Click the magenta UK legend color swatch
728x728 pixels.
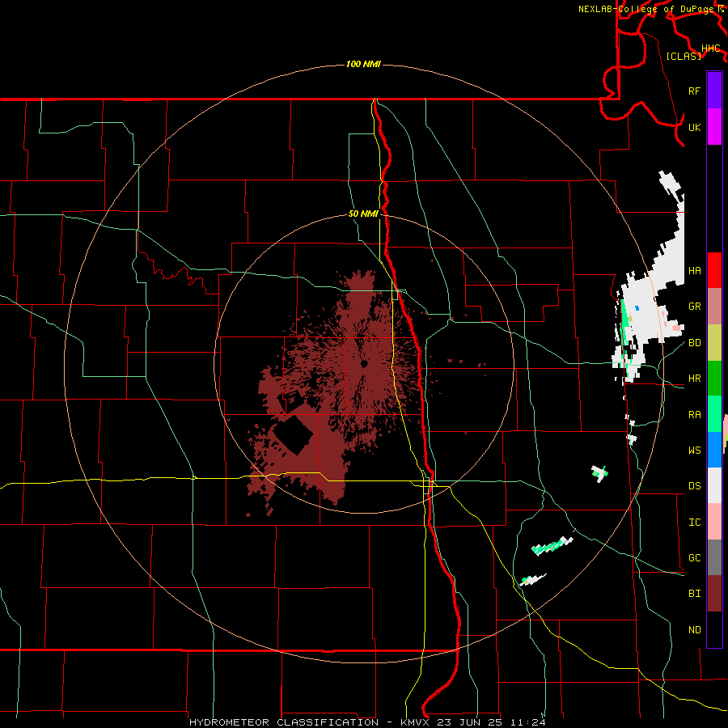714,127
